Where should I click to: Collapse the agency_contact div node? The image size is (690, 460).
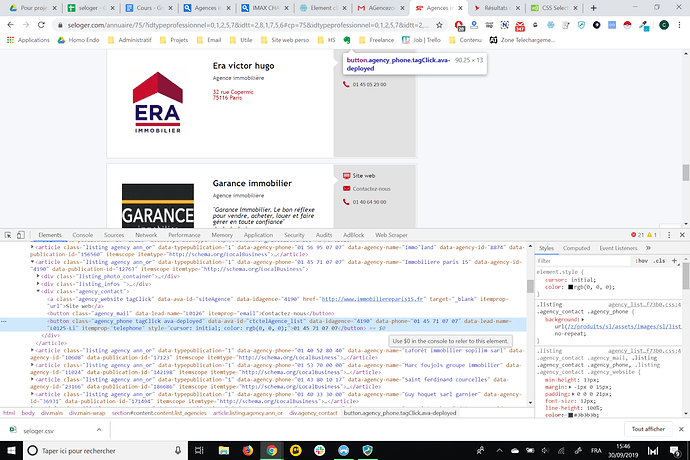pyautogui.click(x=38, y=291)
